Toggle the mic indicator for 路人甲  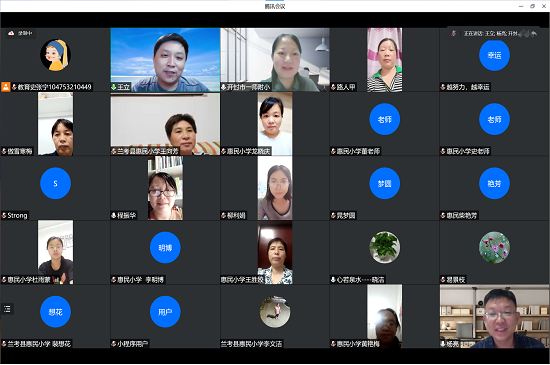[333, 87]
